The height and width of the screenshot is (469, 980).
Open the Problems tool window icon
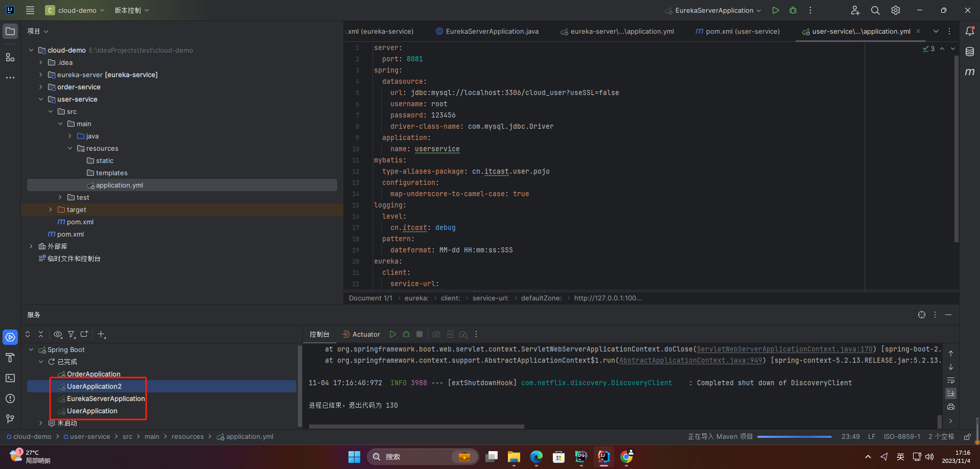10,398
